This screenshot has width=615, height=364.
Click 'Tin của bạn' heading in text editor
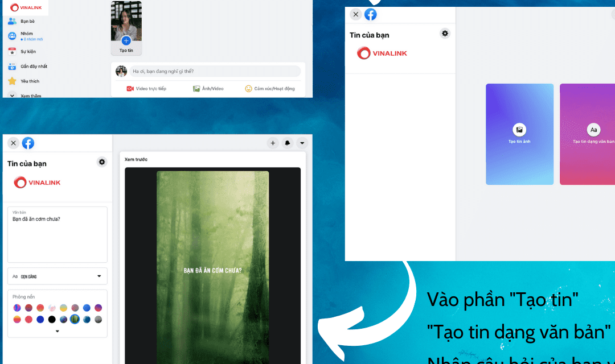[27, 164]
